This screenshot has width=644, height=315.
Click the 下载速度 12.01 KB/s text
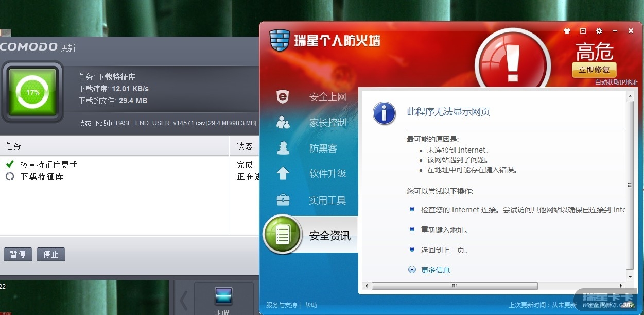114,88
